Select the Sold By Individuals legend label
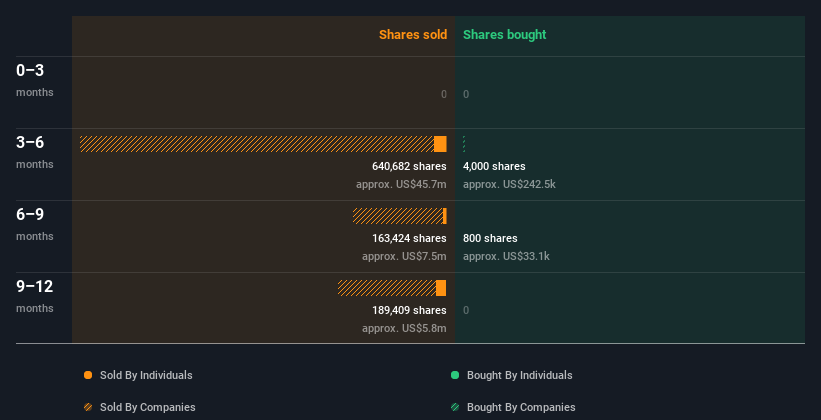Viewport: 821px width, 420px height. pos(146,375)
